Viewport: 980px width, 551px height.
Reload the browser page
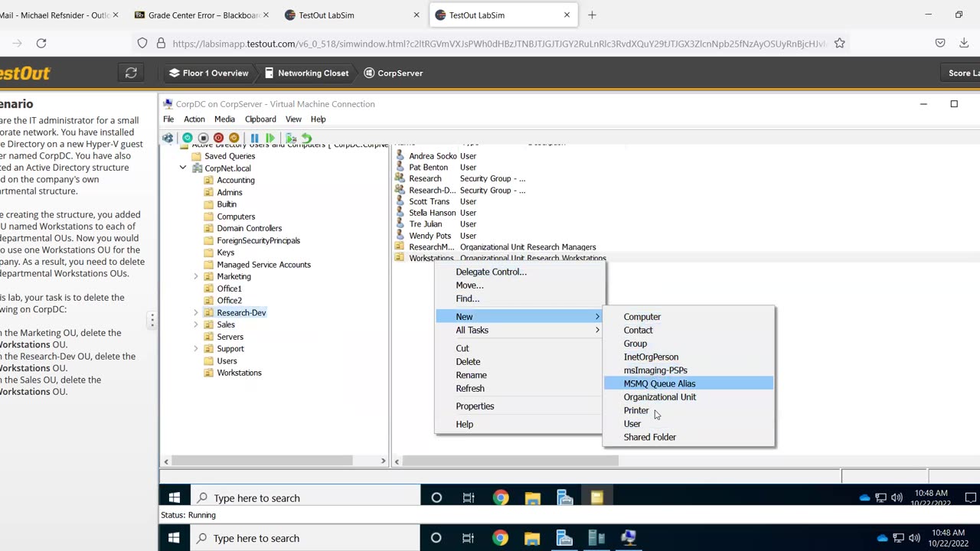[41, 44]
